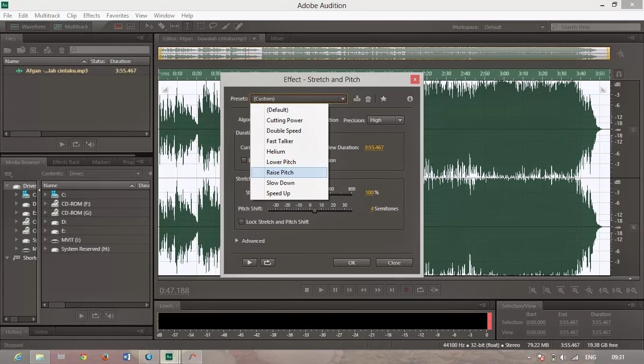Zoom out full on all axes

tap(589, 290)
